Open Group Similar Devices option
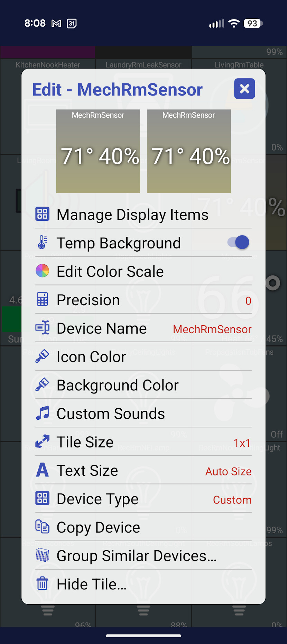The height and width of the screenshot is (644, 287). point(137,556)
